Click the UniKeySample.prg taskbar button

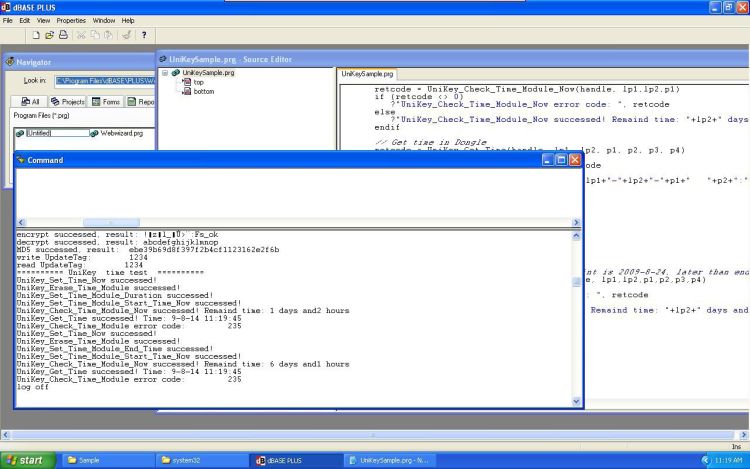(390, 460)
